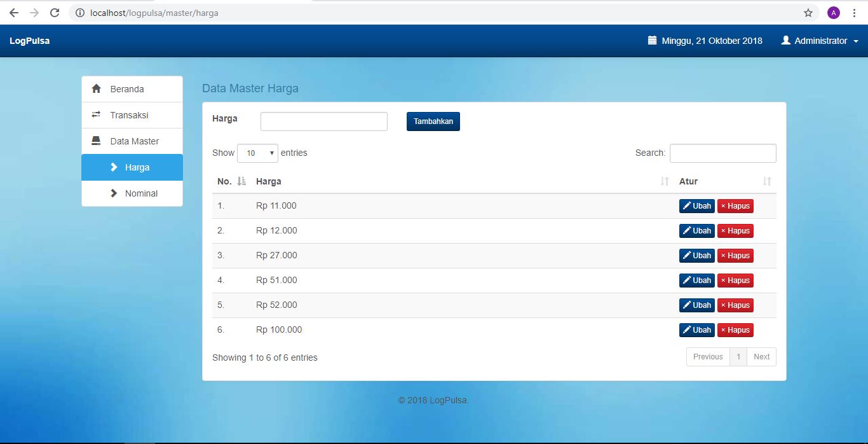Open the purple browser profile avatar
The height and width of the screenshot is (444, 868).
(834, 13)
